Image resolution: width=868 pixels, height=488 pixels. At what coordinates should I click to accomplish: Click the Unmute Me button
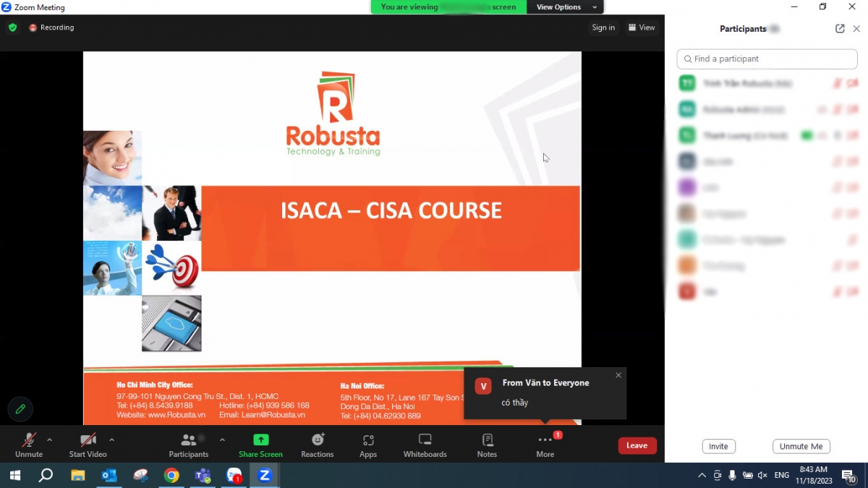point(801,446)
